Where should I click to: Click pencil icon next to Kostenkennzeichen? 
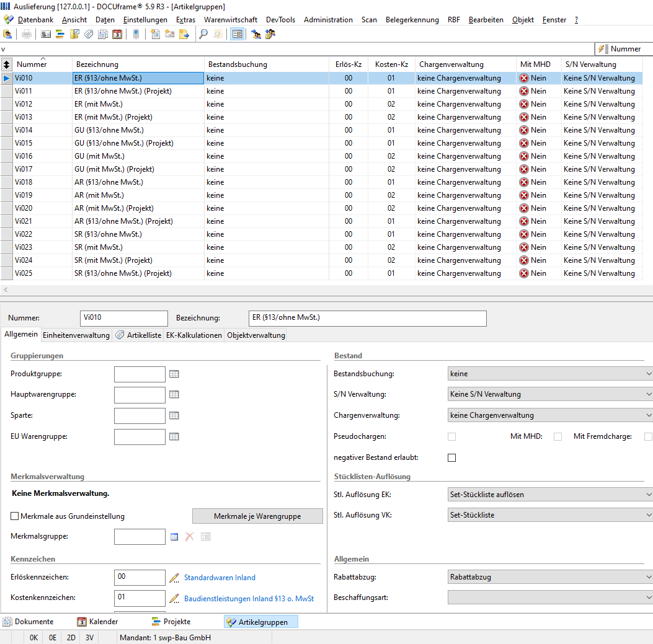click(174, 598)
